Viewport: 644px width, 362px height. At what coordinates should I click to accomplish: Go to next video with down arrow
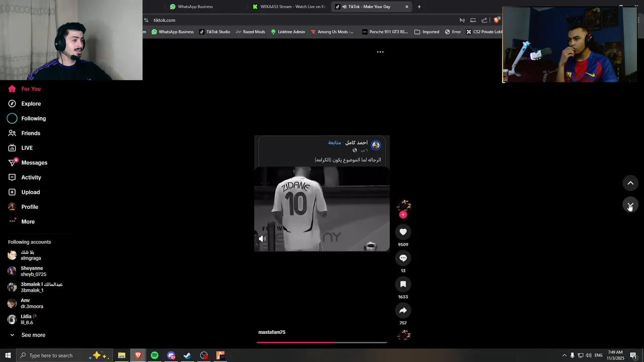point(630,205)
